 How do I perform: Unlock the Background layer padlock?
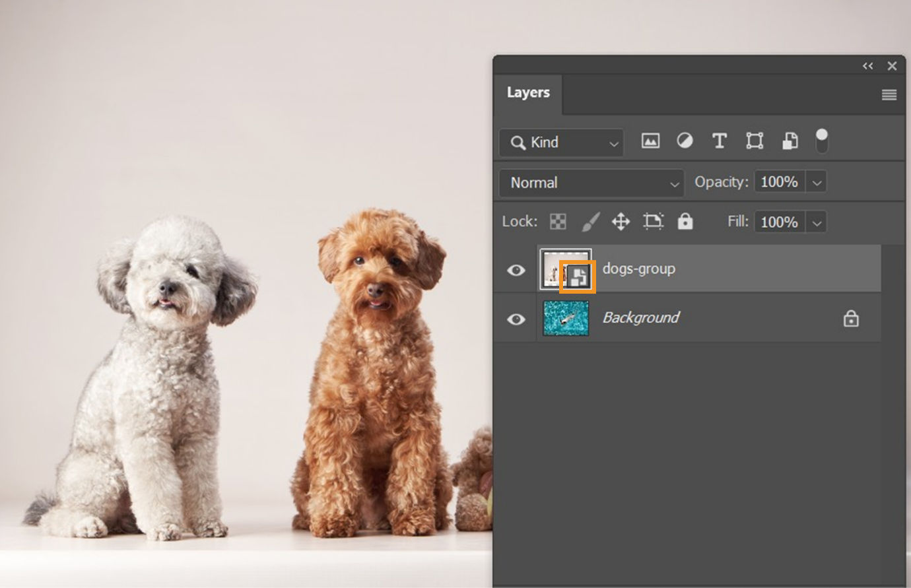[851, 317]
